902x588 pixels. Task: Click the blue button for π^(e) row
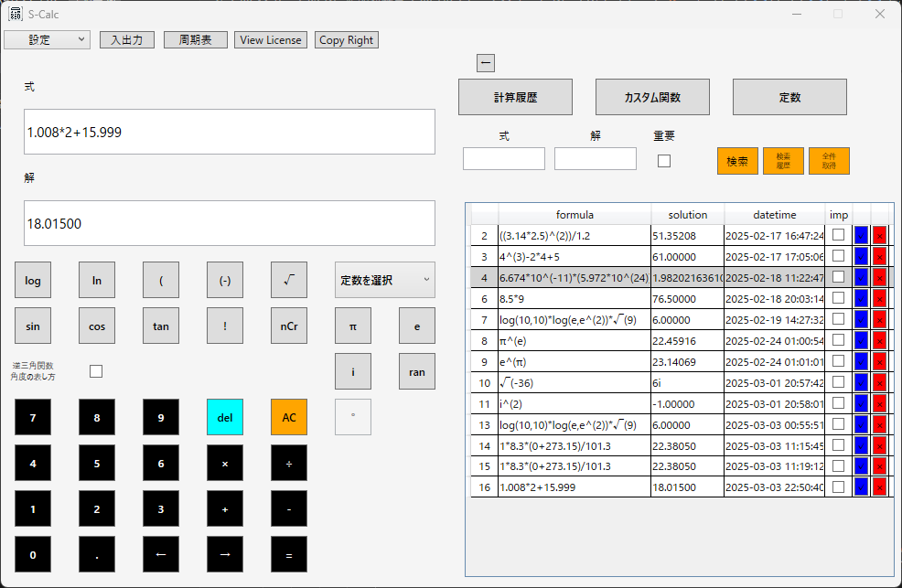(x=861, y=340)
